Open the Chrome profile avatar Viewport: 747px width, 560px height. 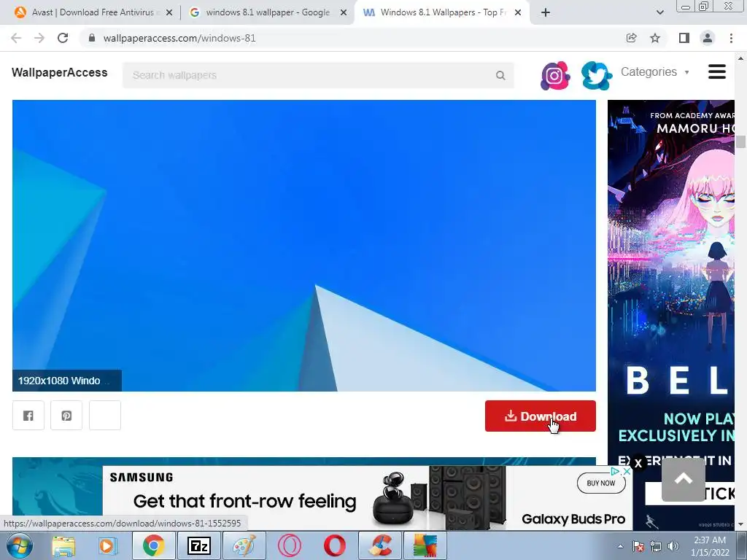[708, 38]
